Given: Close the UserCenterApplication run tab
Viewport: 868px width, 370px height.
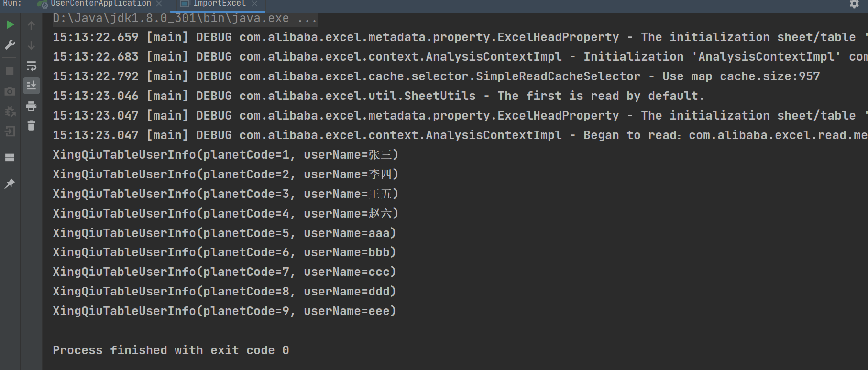Looking at the screenshot, I should pos(159,4).
